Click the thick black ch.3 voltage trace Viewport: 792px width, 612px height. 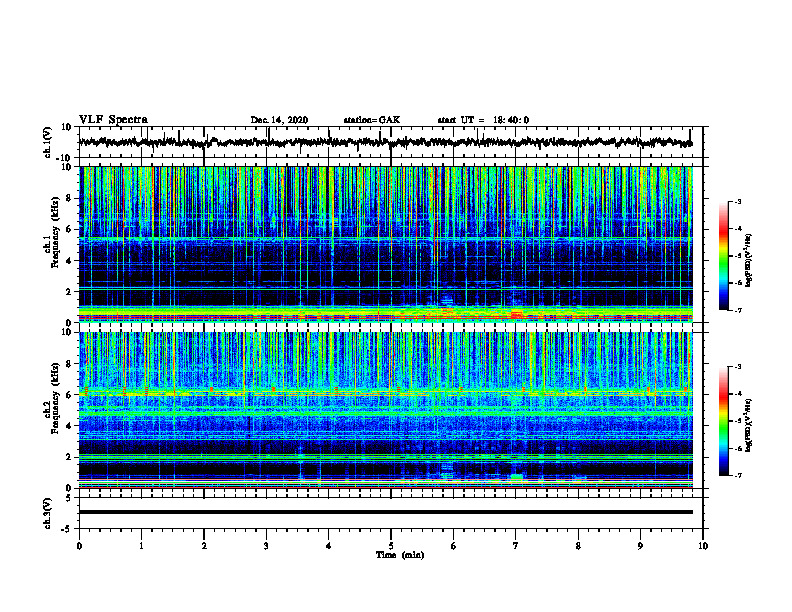(x=385, y=512)
